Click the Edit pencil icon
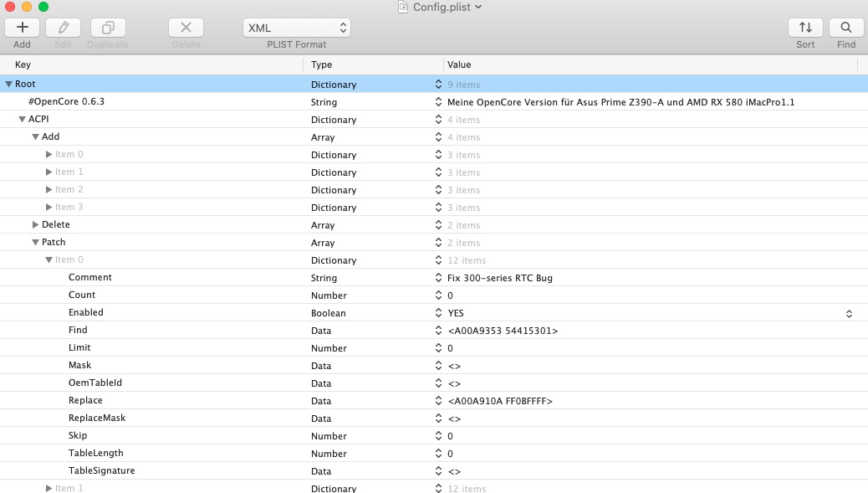This screenshot has width=868, height=493. 63,28
